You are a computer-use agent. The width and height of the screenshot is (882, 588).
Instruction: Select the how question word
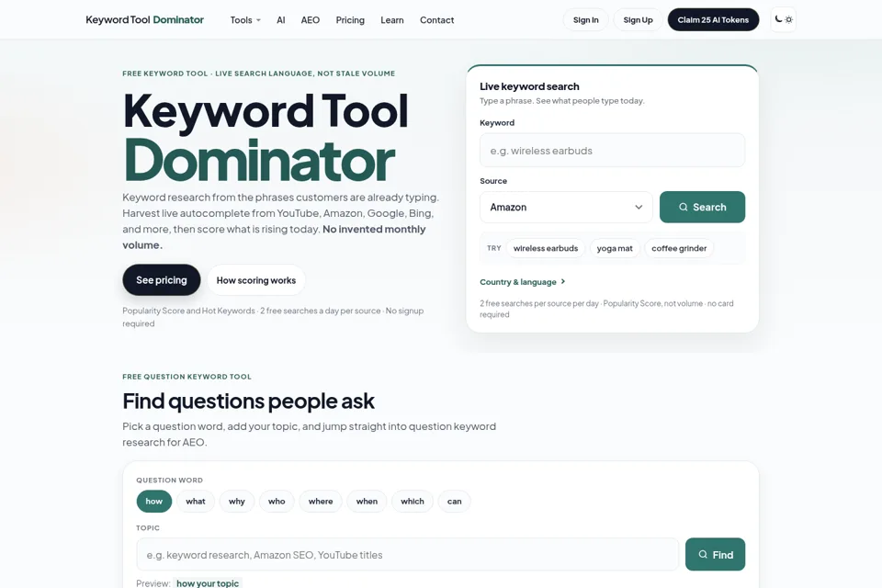point(154,502)
